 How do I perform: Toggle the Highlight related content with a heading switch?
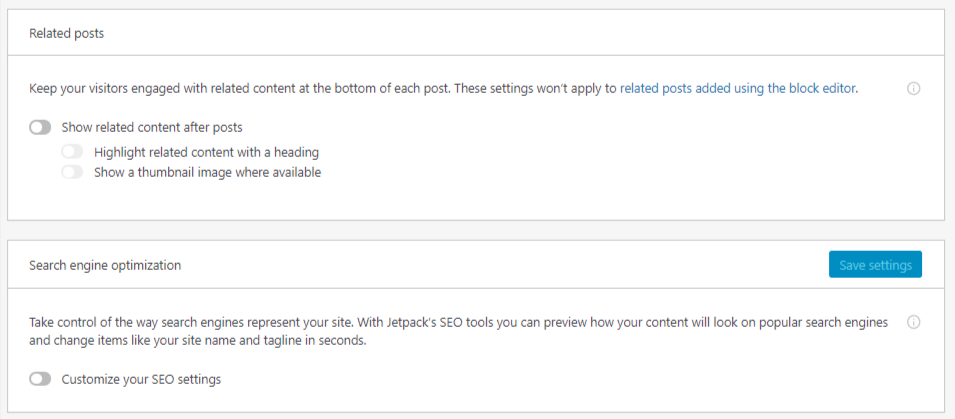[x=72, y=152]
